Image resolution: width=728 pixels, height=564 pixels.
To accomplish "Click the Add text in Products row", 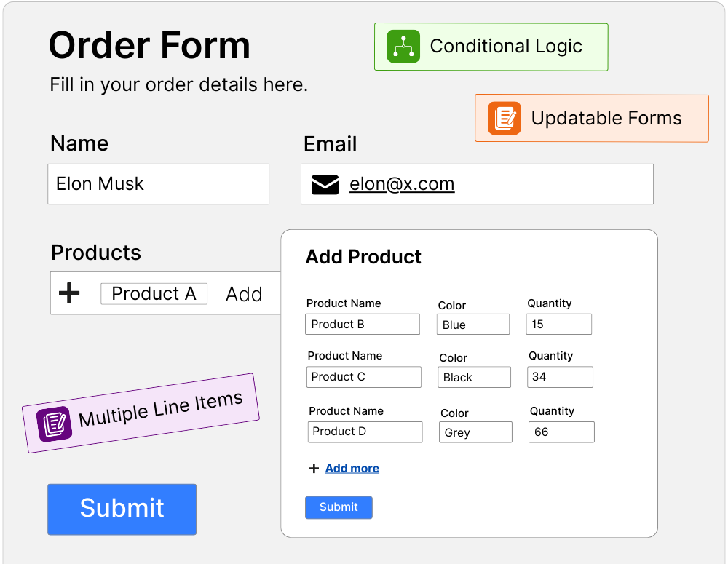I will coord(244,294).
